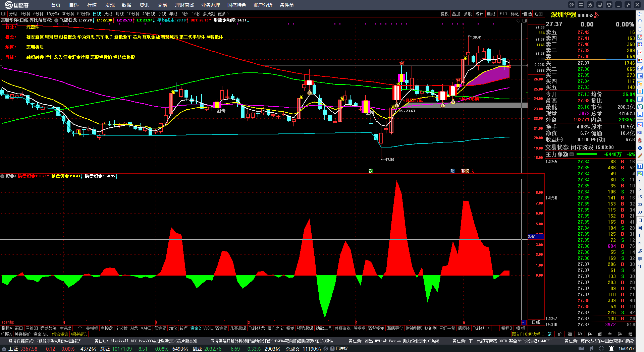Viewport: 644px width, 352px height.
Task: Switch to the 60分钟 period tab
Action: (84, 14)
